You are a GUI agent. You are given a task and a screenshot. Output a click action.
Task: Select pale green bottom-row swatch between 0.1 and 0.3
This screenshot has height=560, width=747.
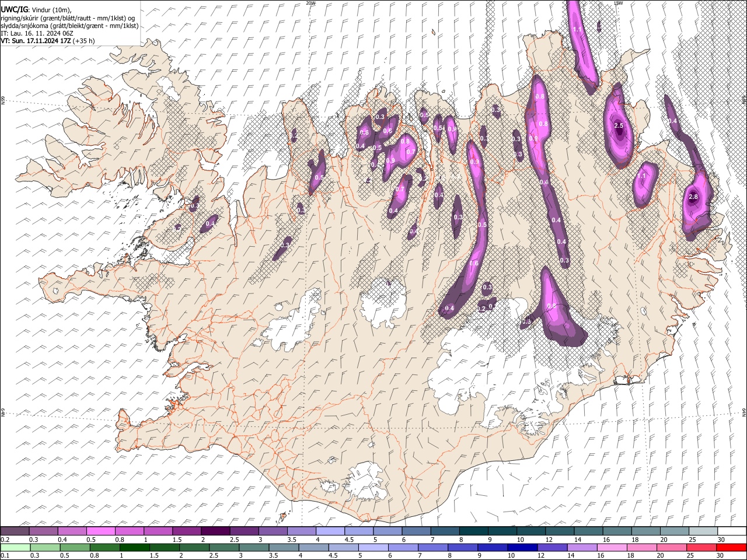(x=15, y=547)
